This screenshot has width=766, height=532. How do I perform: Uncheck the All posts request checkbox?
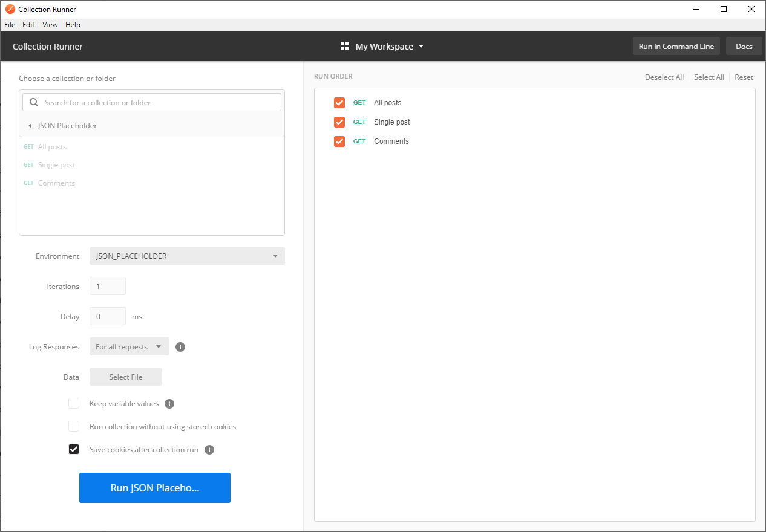click(x=339, y=103)
